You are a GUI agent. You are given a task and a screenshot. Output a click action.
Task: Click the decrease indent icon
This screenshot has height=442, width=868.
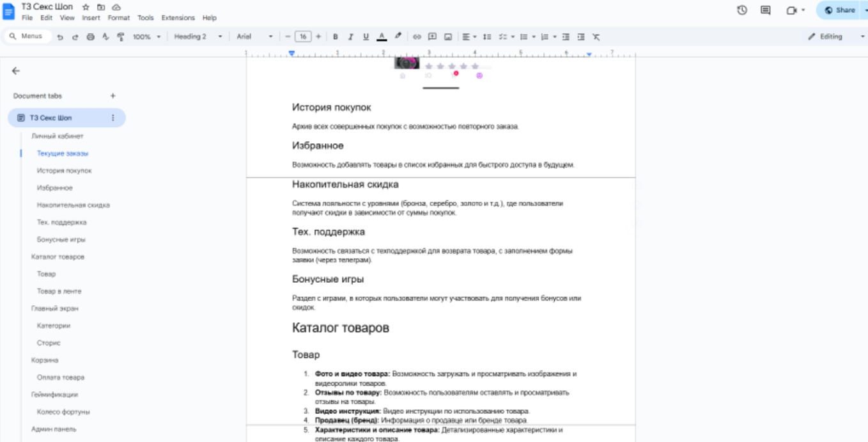[x=566, y=37]
